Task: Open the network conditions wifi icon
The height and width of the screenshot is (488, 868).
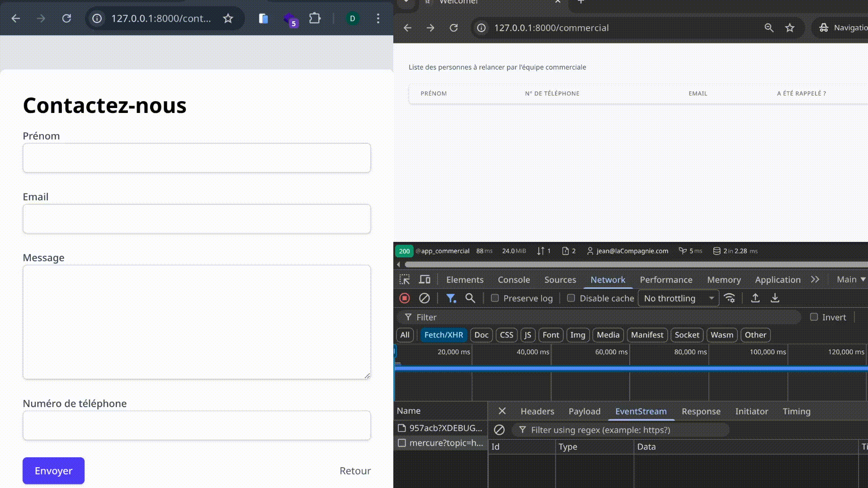Action: 729,298
